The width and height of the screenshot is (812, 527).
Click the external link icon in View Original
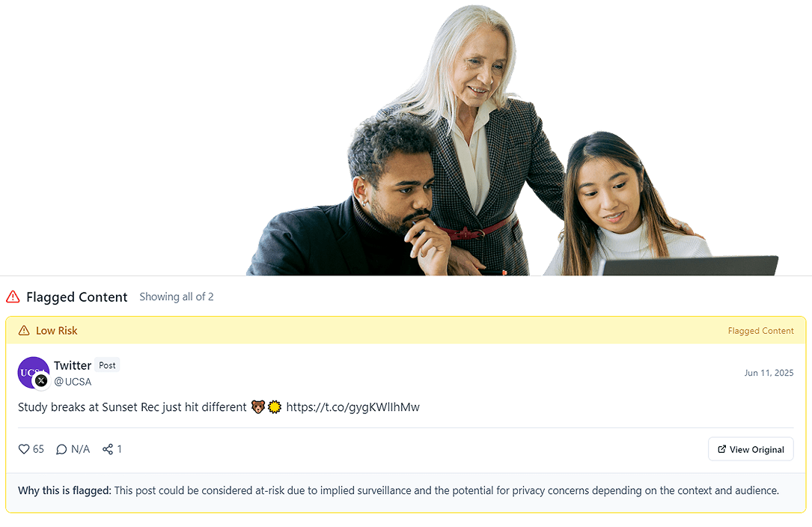click(x=722, y=449)
